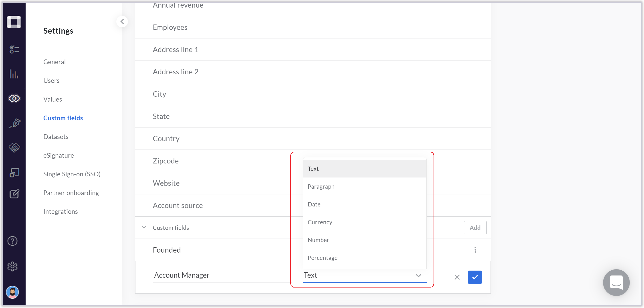Open the three-dot menu beside Founded

click(475, 249)
